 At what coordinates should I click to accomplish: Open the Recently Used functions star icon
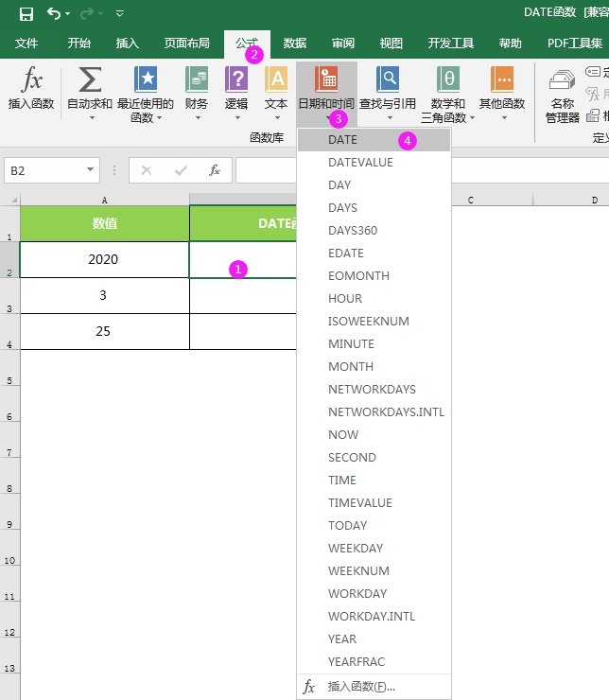(x=146, y=79)
